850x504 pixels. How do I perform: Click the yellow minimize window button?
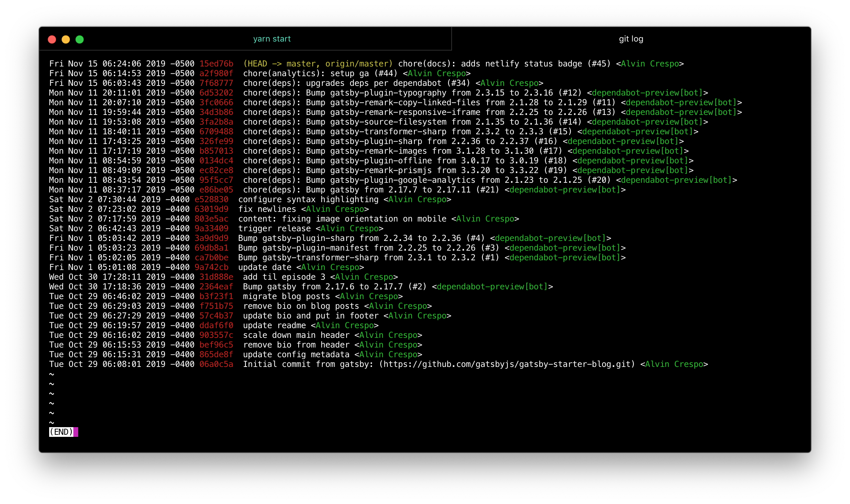(x=66, y=39)
